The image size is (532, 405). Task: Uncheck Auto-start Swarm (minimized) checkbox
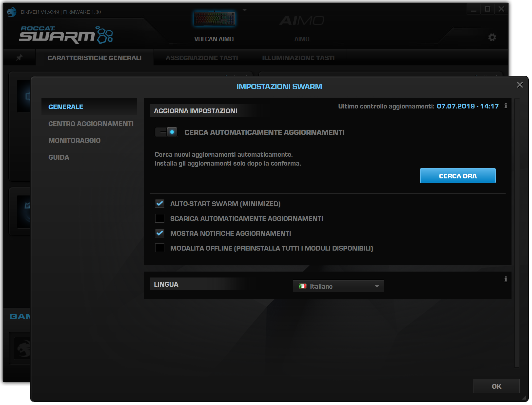tap(160, 204)
